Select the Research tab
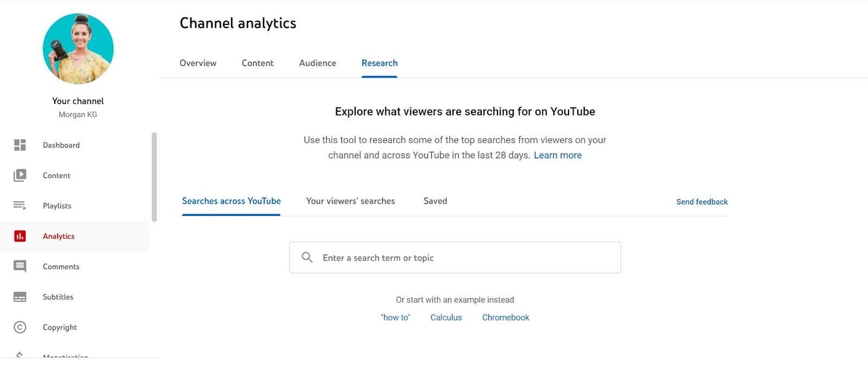Viewport: 868px width, 365px height. [x=380, y=63]
